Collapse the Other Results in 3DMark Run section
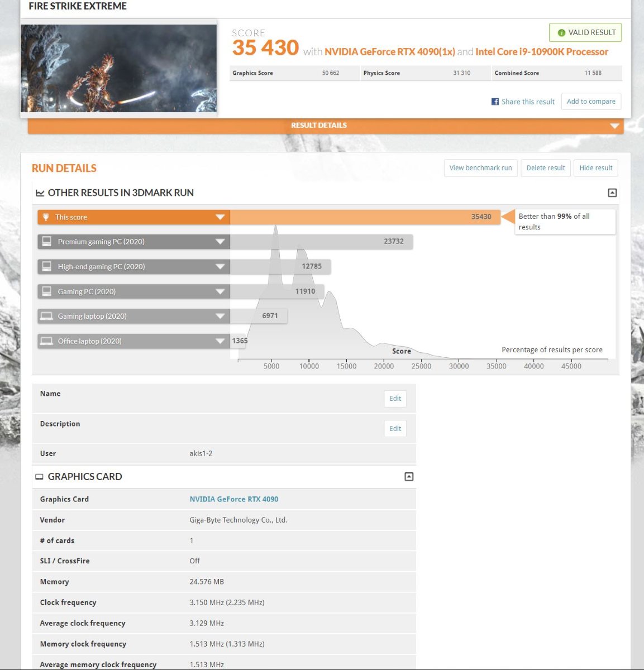644x670 pixels. pos(612,193)
